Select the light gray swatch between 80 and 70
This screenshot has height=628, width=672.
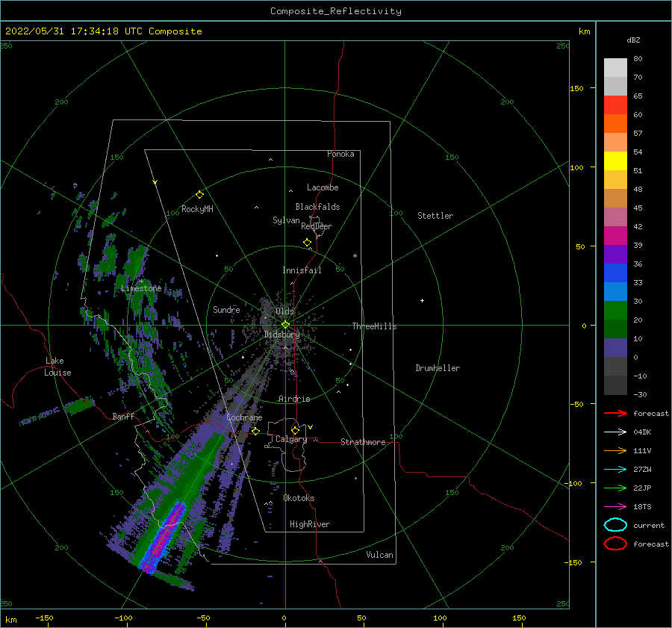[615, 67]
